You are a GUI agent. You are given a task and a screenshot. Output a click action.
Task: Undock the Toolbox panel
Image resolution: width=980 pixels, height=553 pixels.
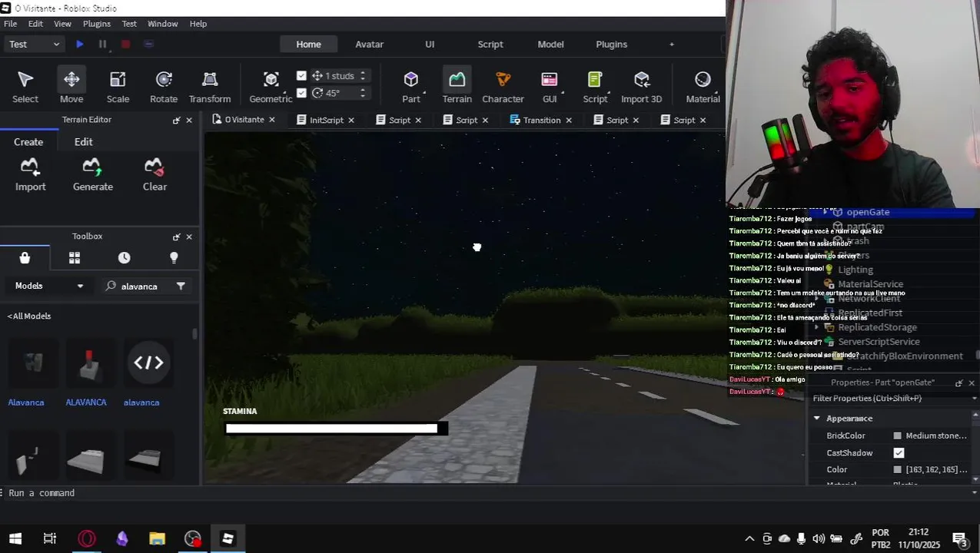(x=176, y=237)
